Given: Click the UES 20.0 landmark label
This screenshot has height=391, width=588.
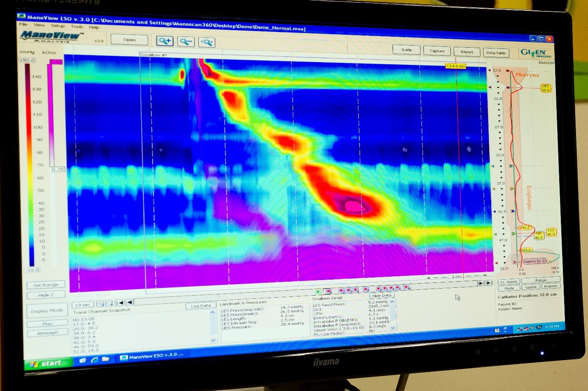Looking at the screenshot, I should click(x=545, y=88).
